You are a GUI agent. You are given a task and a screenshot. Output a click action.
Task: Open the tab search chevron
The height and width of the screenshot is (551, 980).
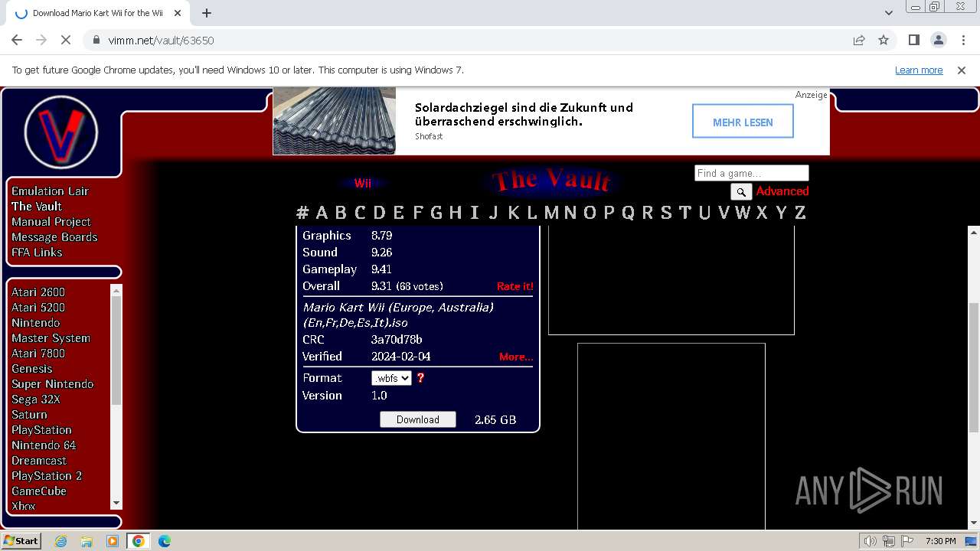pyautogui.click(x=889, y=13)
